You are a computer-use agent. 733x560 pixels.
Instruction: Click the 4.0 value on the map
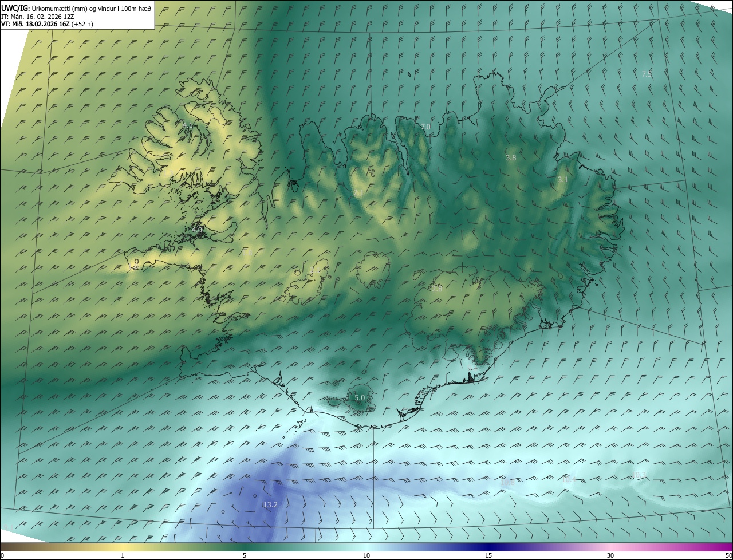click(197, 230)
